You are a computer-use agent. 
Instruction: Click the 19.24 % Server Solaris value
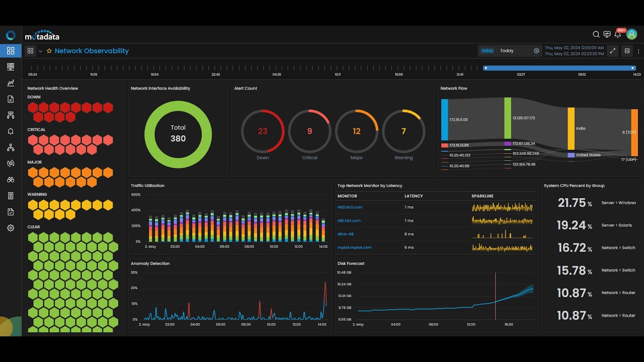click(x=575, y=225)
